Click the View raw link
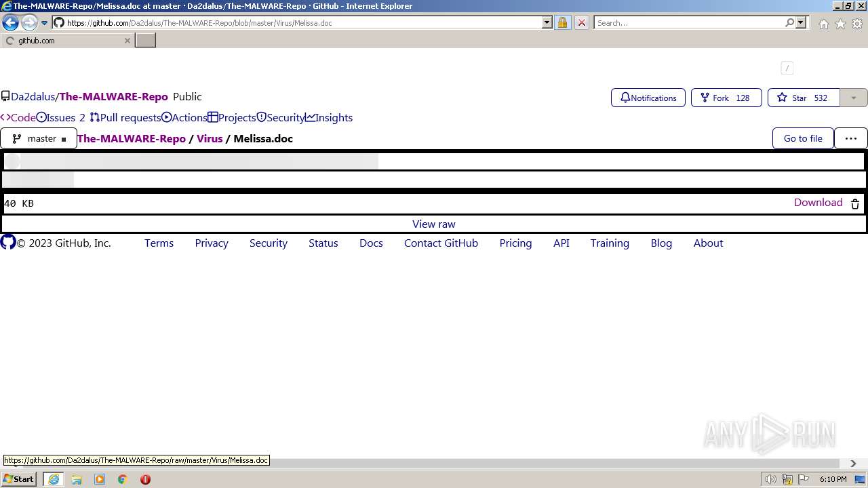This screenshot has width=868, height=488. pos(434,224)
